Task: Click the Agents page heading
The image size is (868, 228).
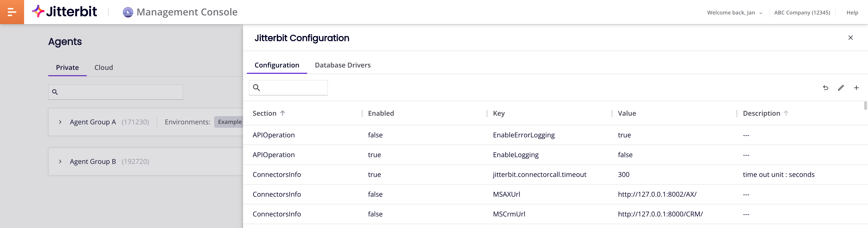Action: [x=65, y=42]
